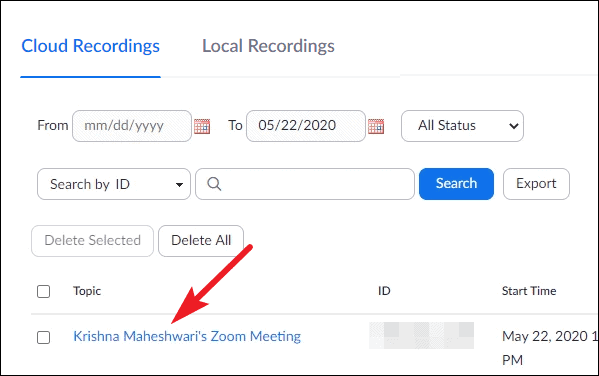Open the Search by ID dropdown
Viewport: 599px width, 376px height.
[x=114, y=184]
